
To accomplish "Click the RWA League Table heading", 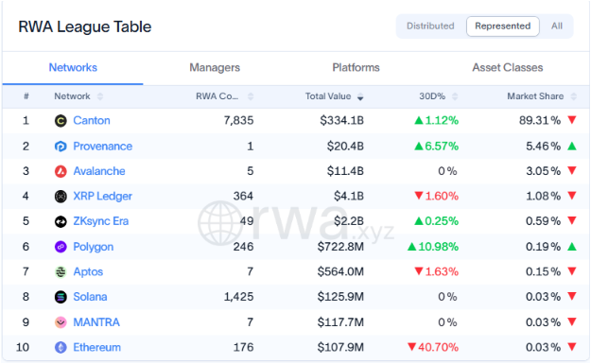I will [x=85, y=26].
